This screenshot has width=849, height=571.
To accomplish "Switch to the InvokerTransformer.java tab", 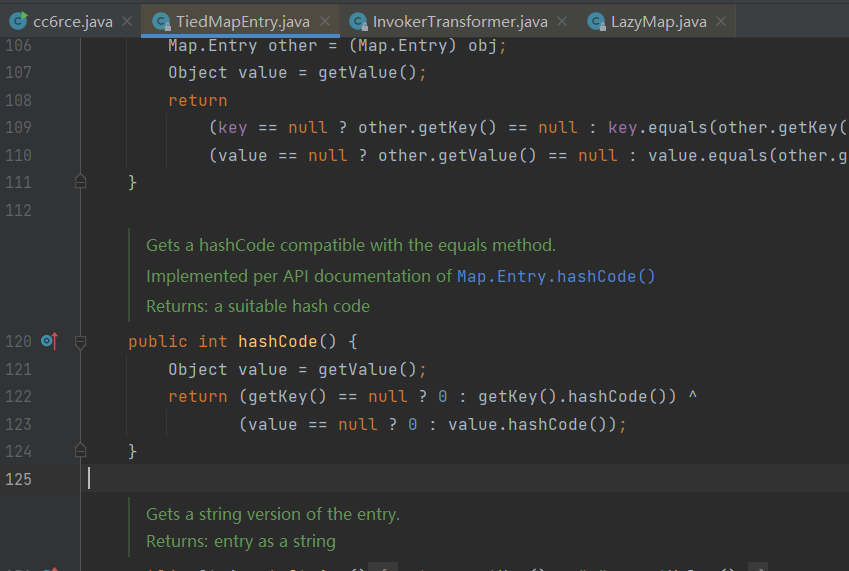I will (459, 21).
